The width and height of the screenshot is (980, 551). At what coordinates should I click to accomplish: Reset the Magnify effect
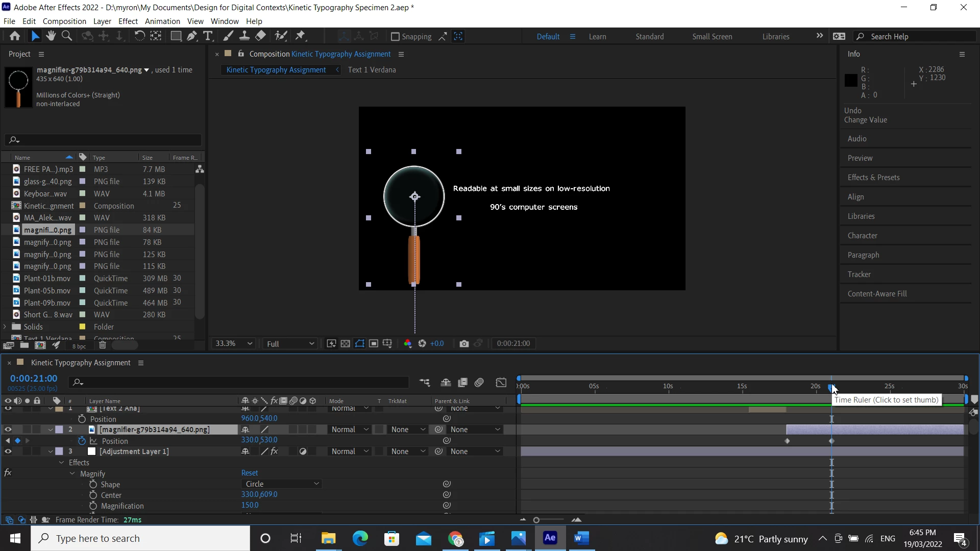click(x=250, y=473)
